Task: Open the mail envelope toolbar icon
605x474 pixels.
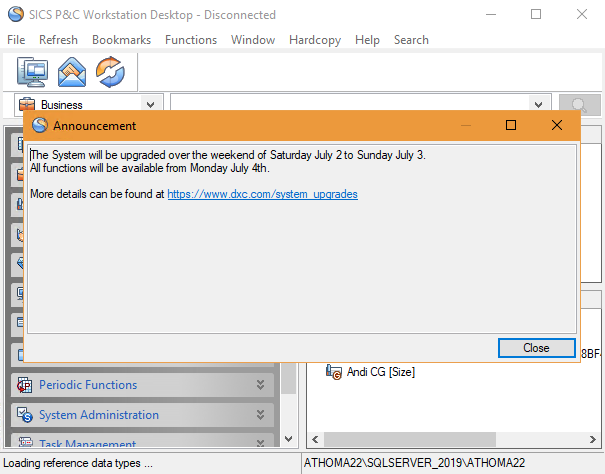Action: [72, 73]
